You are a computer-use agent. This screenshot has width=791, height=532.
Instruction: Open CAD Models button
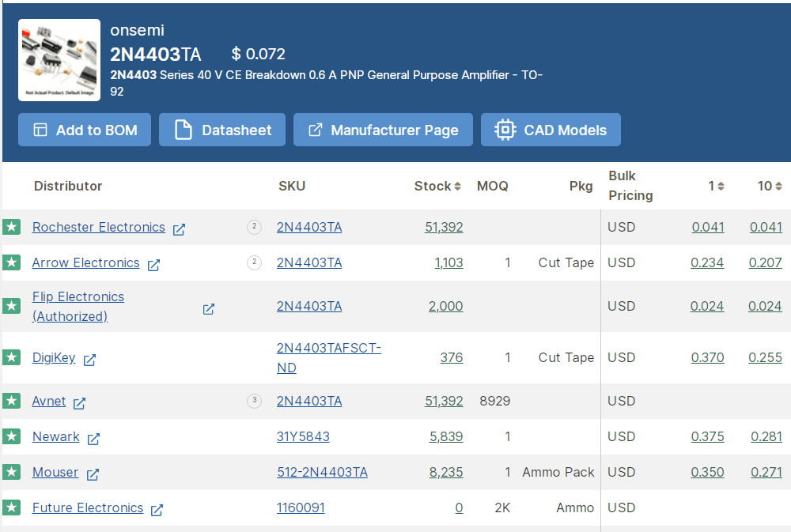tap(551, 130)
